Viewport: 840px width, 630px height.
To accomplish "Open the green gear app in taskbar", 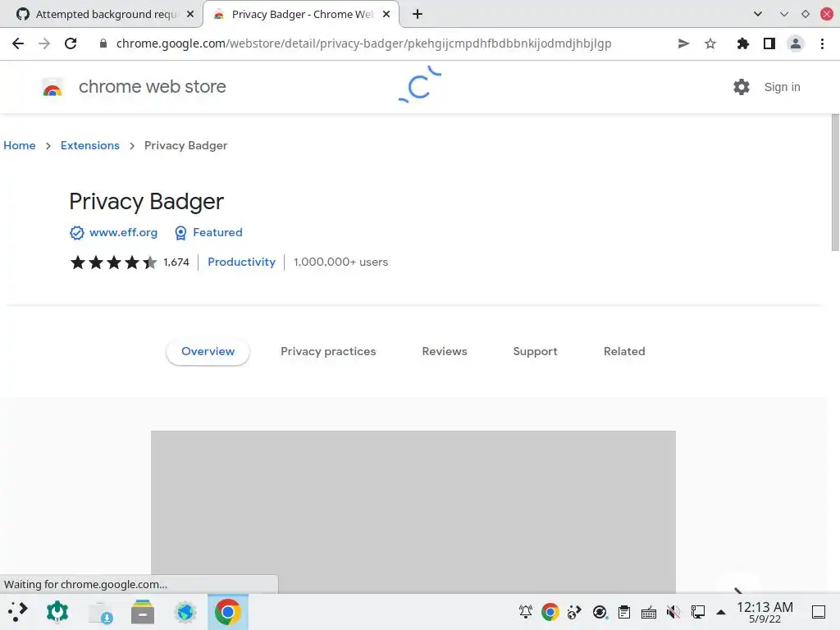I will coord(57,612).
